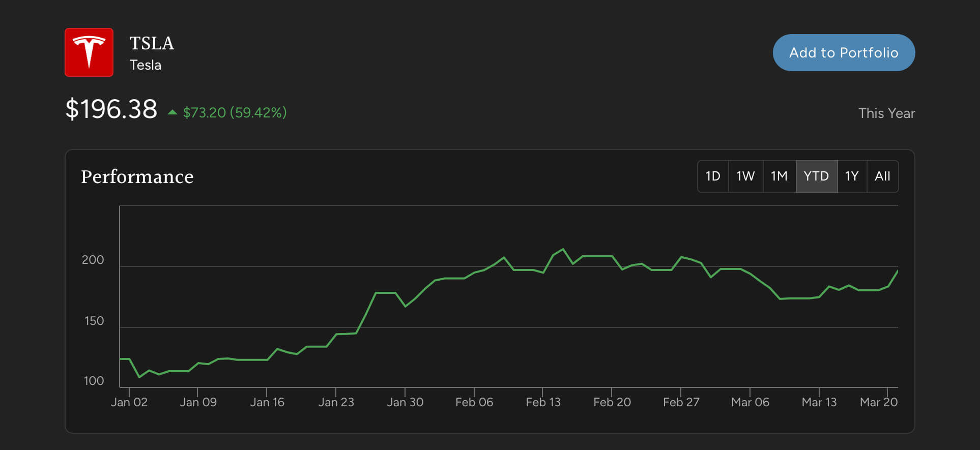This screenshot has height=450, width=980.
Task: Switch chart to 1W range
Action: pyautogui.click(x=745, y=176)
